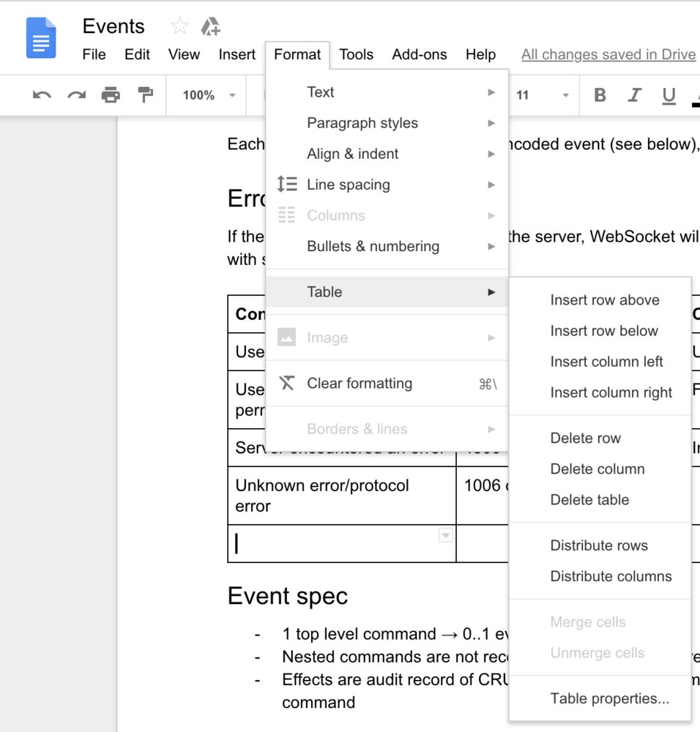Click the table cell dropdown arrow
The height and width of the screenshot is (732, 700).
[x=445, y=536]
